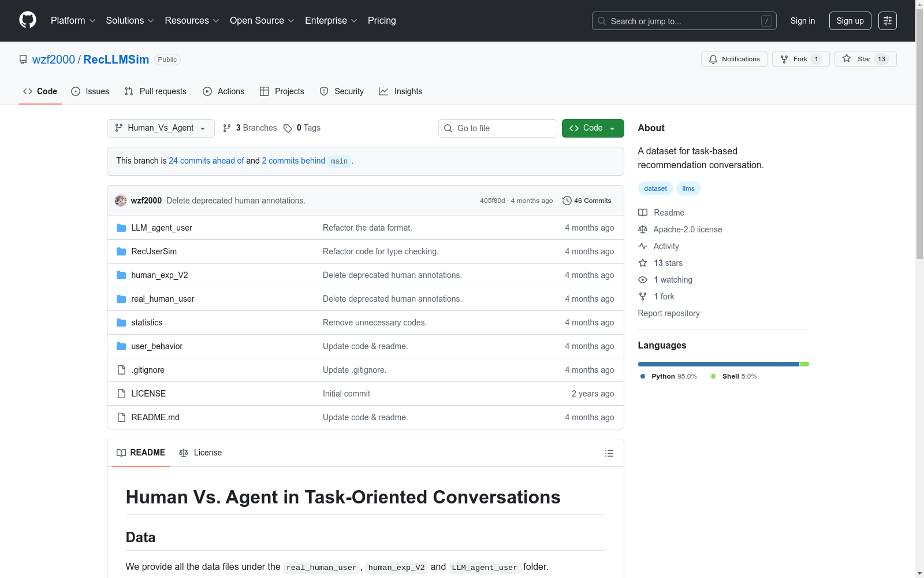Click the 'main' branch label in banner
Image resolution: width=924 pixels, height=578 pixels.
pyautogui.click(x=340, y=161)
